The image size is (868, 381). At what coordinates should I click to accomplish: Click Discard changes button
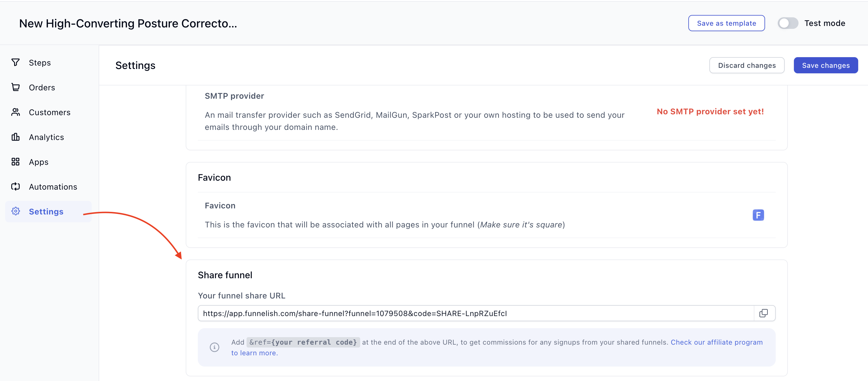point(747,66)
